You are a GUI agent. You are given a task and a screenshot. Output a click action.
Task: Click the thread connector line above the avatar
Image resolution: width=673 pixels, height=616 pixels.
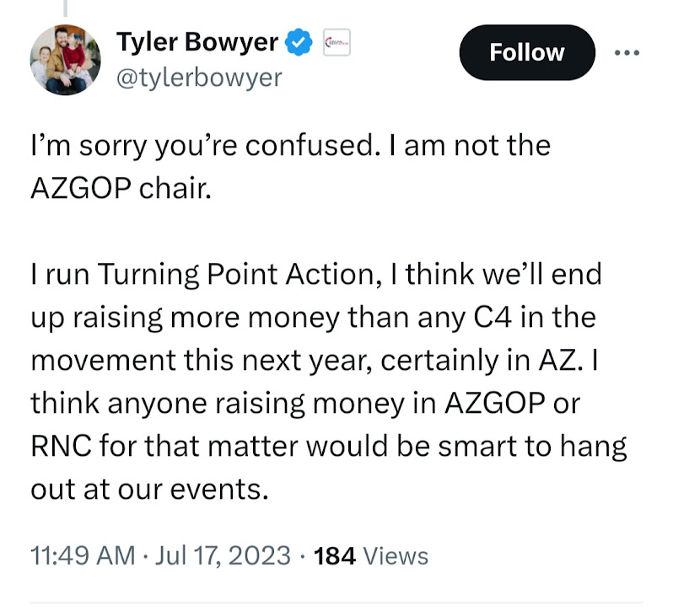coord(65,8)
